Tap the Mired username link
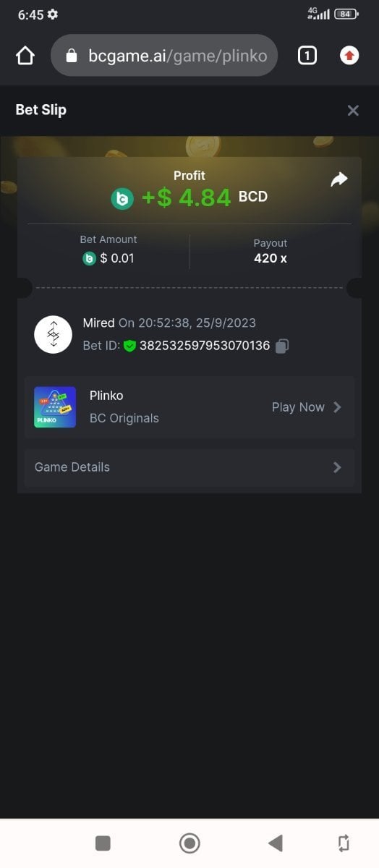 [x=99, y=323]
